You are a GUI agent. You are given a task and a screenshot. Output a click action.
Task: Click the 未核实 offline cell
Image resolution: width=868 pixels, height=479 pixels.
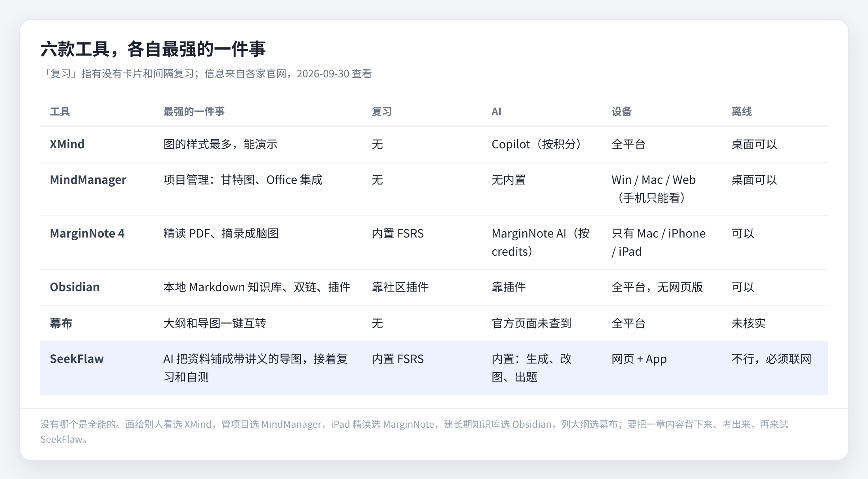pyautogui.click(x=748, y=324)
